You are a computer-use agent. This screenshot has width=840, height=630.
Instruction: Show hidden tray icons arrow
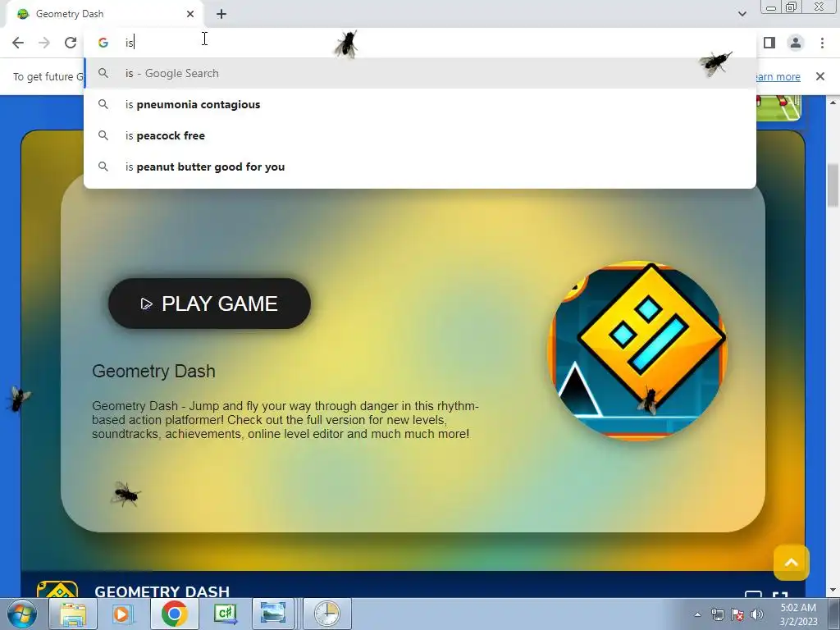(697, 614)
